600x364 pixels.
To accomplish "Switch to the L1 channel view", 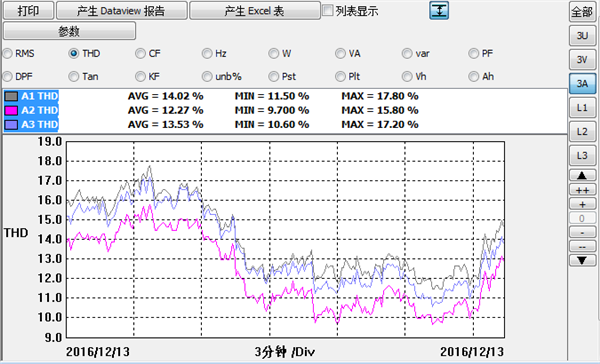I will (582, 108).
